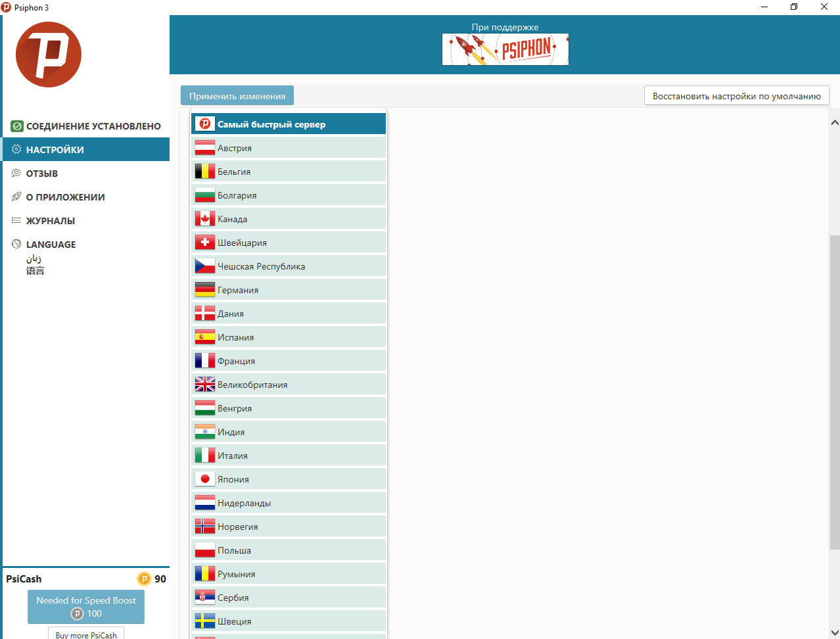Image resolution: width=840 pixels, height=639 pixels.
Task: Click Восстановить настройки по умолчанию button
Action: point(737,96)
